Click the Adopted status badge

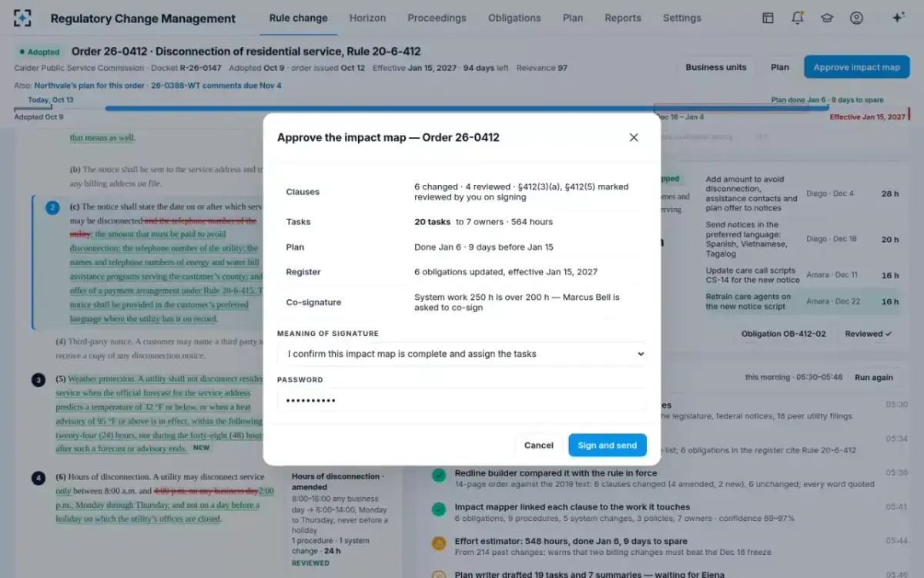click(x=39, y=52)
